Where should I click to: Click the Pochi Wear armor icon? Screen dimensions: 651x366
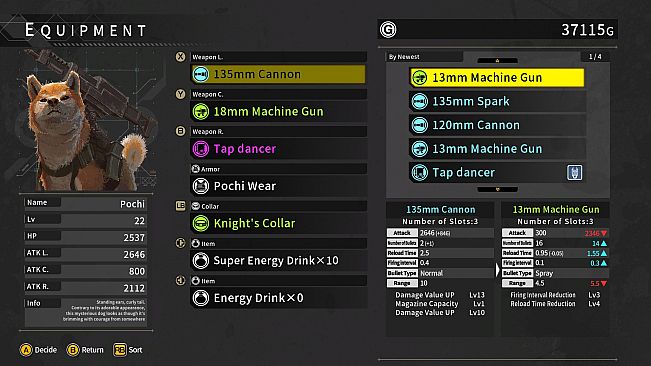201,186
